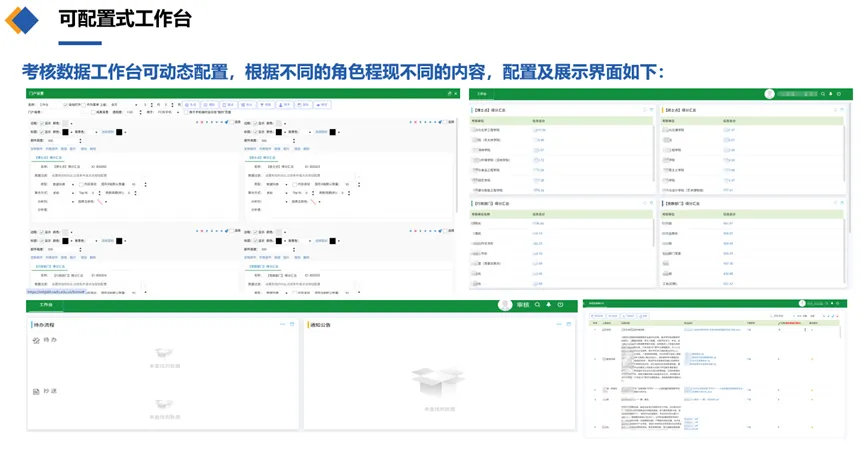Open the 显示方式 dropdown in the first config panel
Image resolution: width=865 pixels, height=452 pixels.
[63, 193]
